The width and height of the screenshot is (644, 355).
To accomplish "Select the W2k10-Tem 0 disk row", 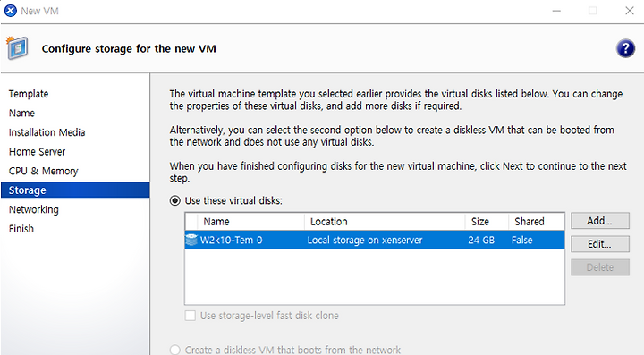I will pyautogui.click(x=375, y=240).
